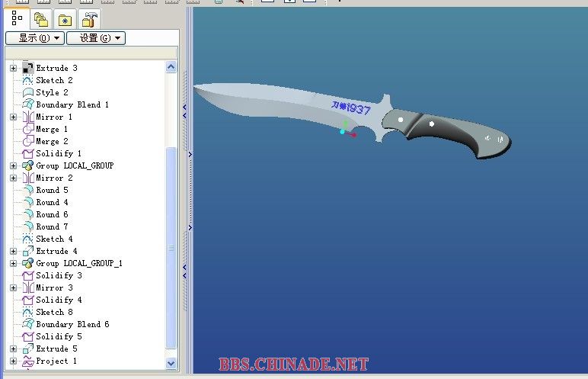This screenshot has width=588, height=379.
Task: Click the Group LOCAL_GROUP icon
Action: pyautogui.click(x=27, y=165)
